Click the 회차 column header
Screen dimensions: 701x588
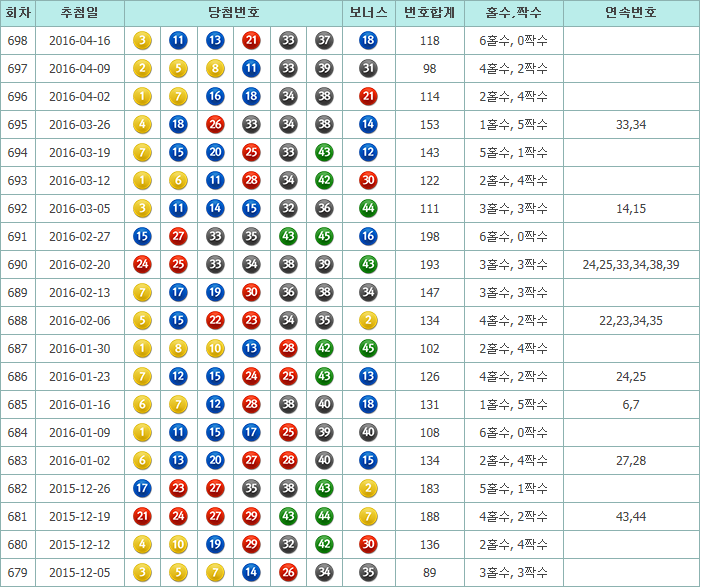coord(18,13)
